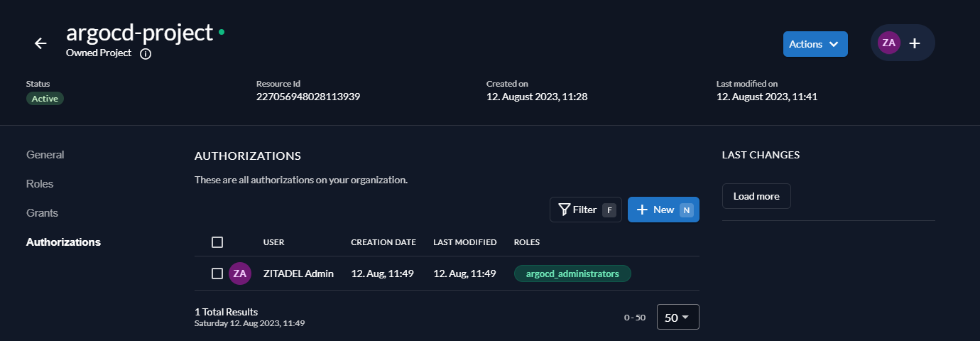
Task: Click the Active status badge
Action: point(45,99)
